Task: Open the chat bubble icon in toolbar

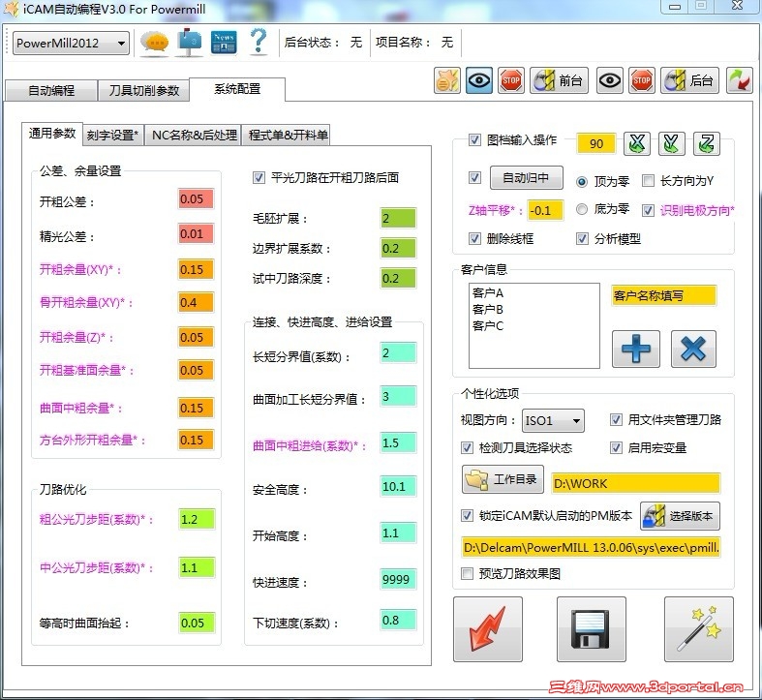Action: point(155,43)
